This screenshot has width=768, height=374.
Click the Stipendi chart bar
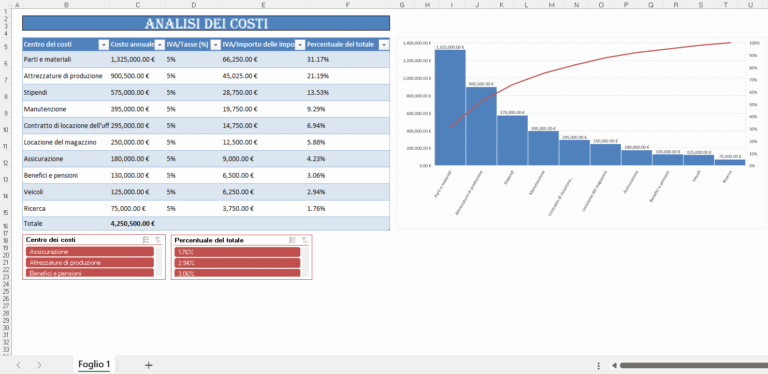click(512, 140)
